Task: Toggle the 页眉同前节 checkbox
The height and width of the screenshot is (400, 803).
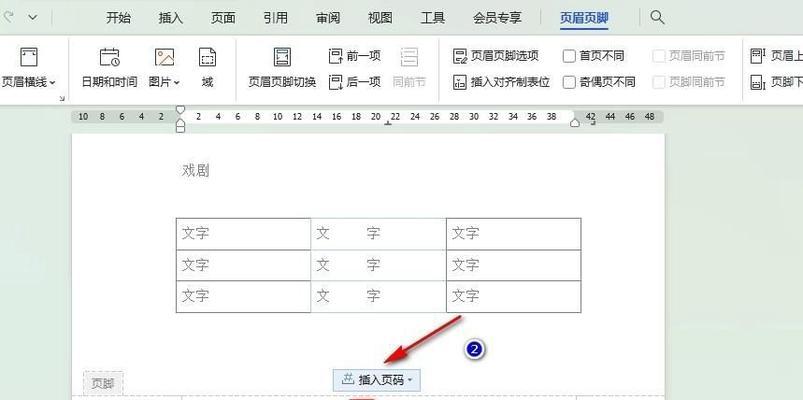Action: coord(659,56)
